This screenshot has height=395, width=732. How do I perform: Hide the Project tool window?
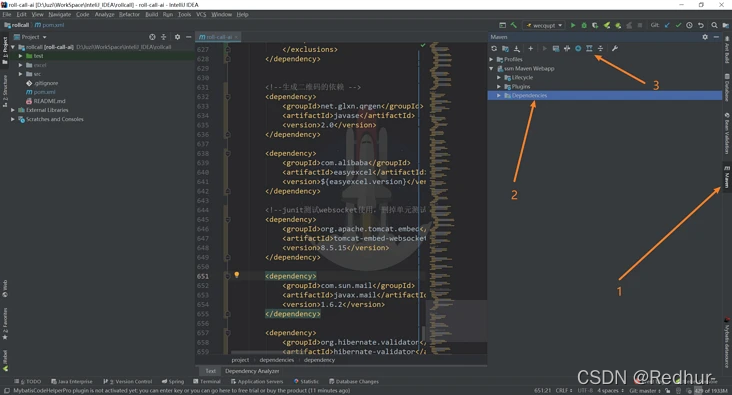click(189, 37)
